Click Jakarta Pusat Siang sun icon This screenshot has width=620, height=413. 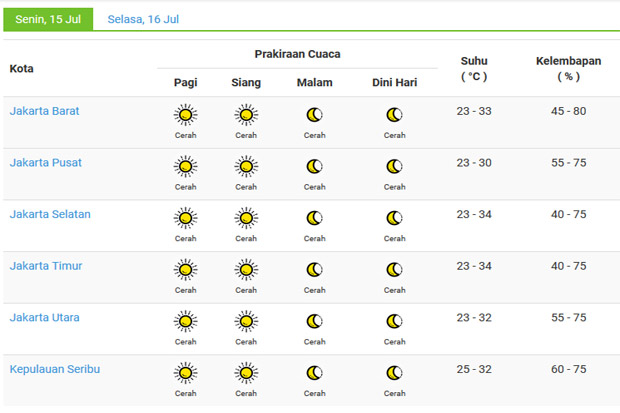pos(246,167)
